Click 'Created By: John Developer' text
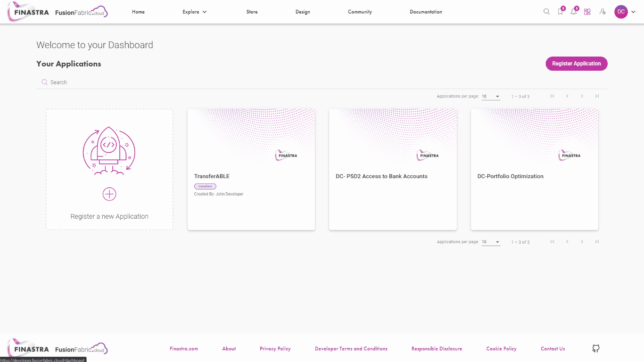This screenshot has width=644, height=362. click(219, 194)
